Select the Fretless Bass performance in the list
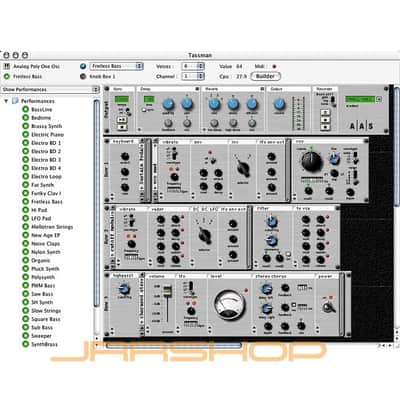 coord(47,201)
